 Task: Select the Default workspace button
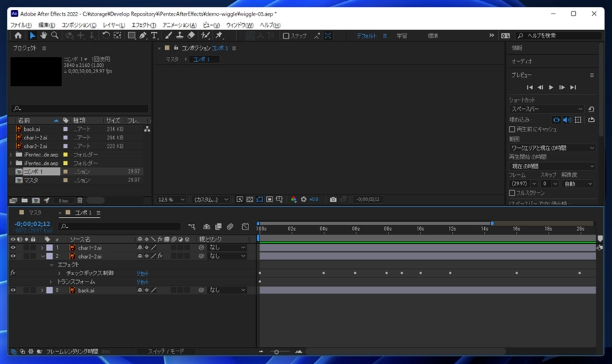pos(366,36)
